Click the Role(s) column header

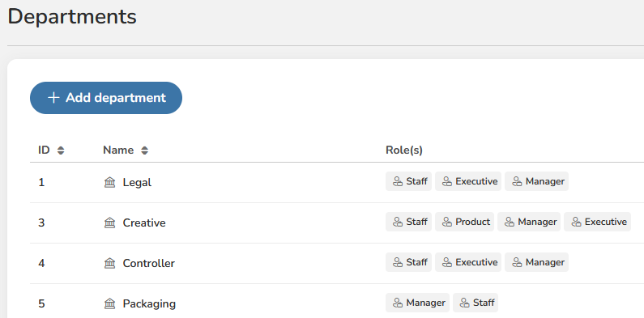404,151
